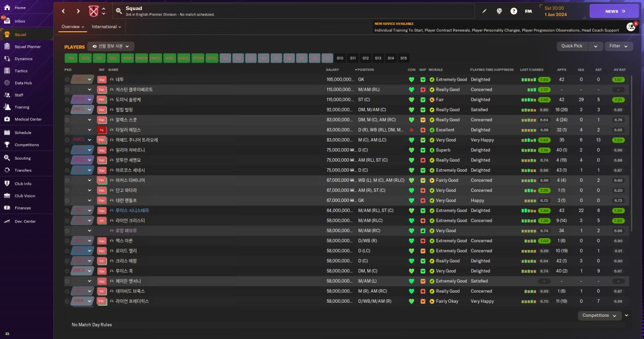Open the staff advice notification avatar

[630, 27]
